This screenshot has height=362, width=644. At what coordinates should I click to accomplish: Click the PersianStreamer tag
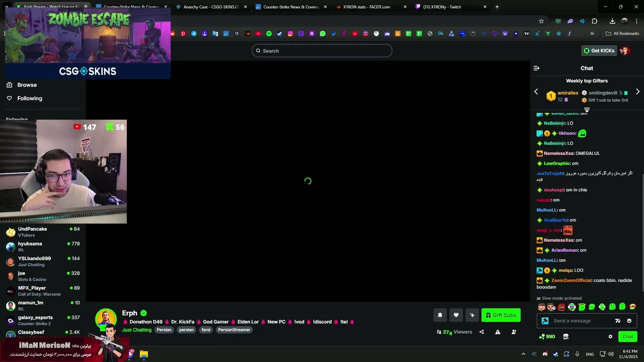click(234, 330)
